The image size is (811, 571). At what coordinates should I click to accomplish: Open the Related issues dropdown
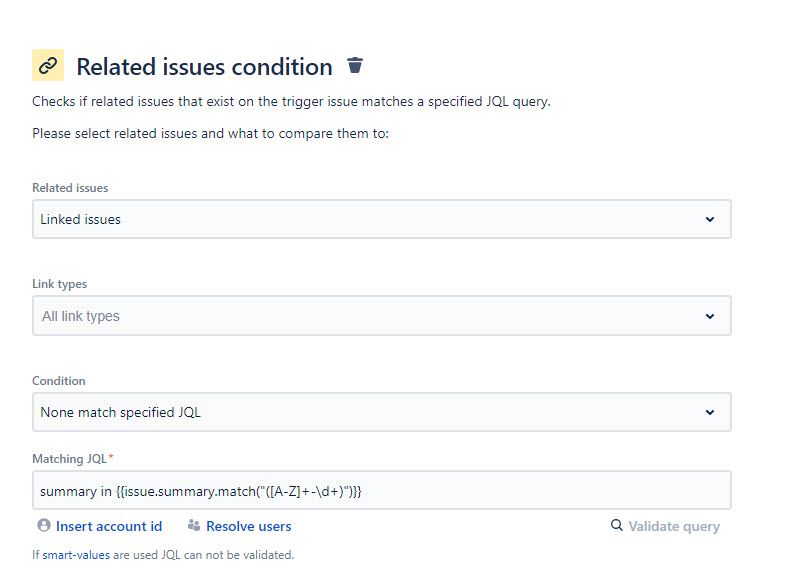tap(382, 219)
